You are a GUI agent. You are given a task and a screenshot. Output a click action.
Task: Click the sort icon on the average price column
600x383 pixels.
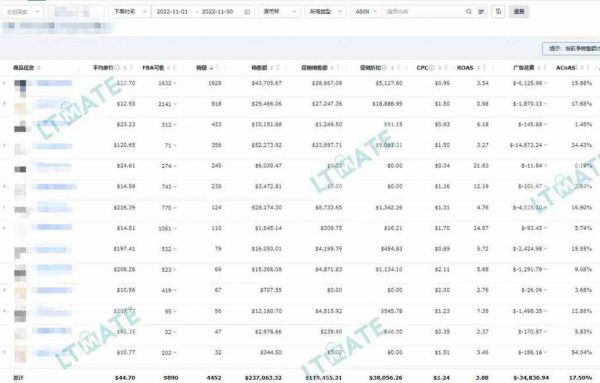[125, 68]
